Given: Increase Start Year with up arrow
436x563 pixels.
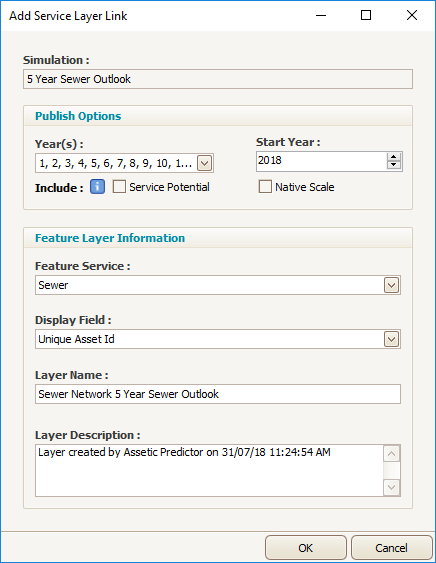Looking at the screenshot, I should (394, 157).
